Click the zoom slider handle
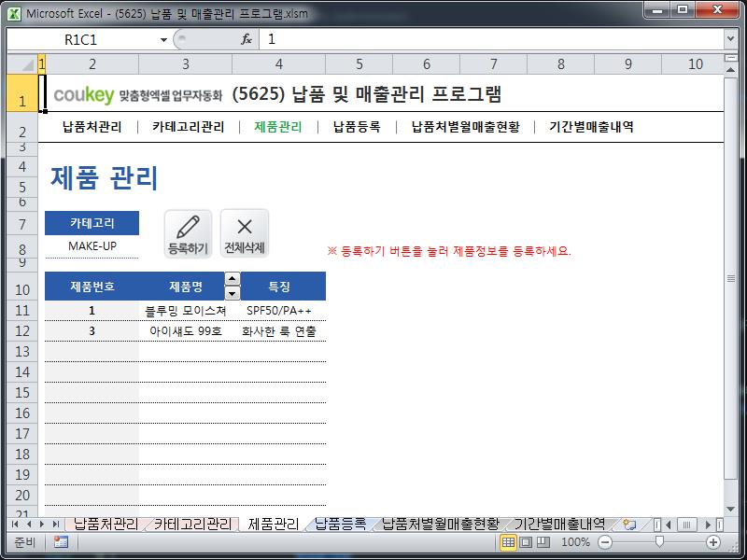The height and width of the screenshot is (560, 747). (x=659, y=541)
